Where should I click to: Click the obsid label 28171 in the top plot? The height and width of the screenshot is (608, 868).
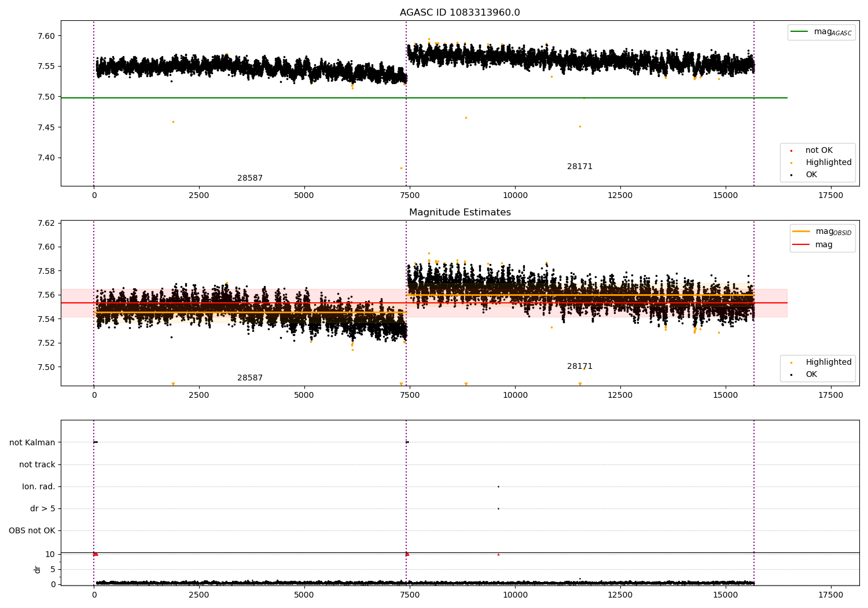coord(580,167)
